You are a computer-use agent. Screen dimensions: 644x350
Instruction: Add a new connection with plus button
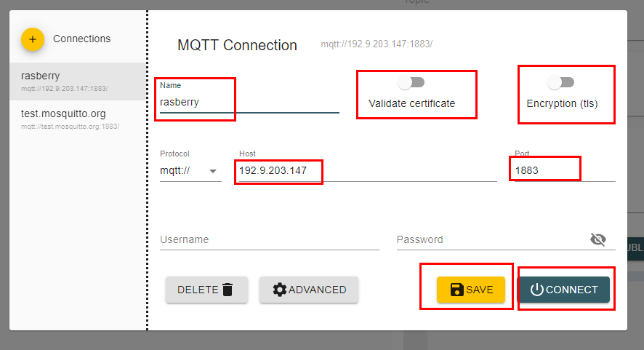tap(33, 39)
